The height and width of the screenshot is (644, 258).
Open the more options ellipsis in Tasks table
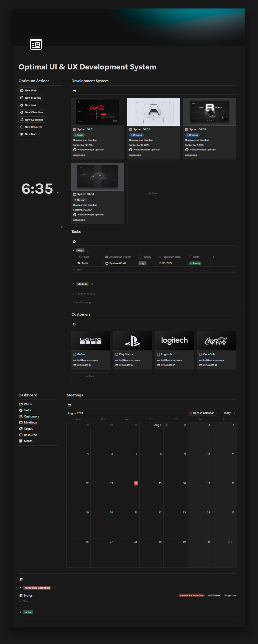[220, 257]
